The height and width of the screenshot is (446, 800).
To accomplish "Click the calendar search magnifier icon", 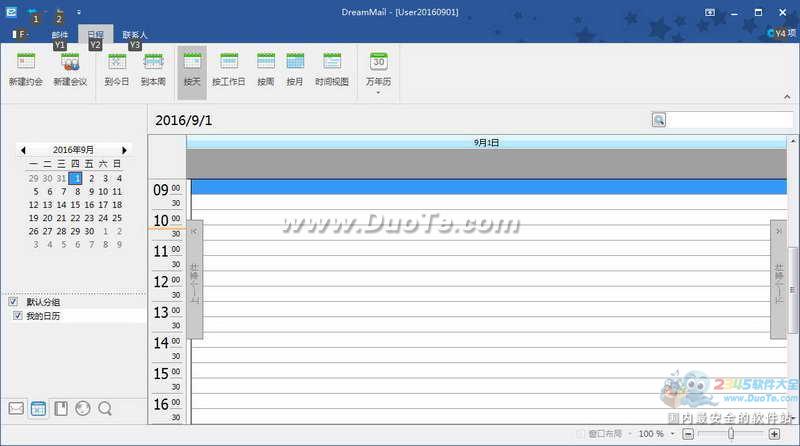I will [659, 120].
